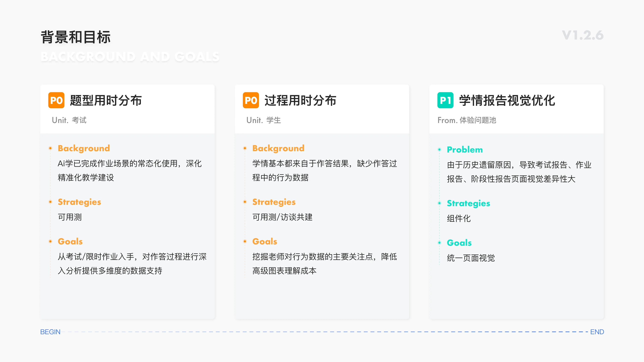Click the Unit. 考试 label
The image size is (644, 362).
tap(69, 120)
